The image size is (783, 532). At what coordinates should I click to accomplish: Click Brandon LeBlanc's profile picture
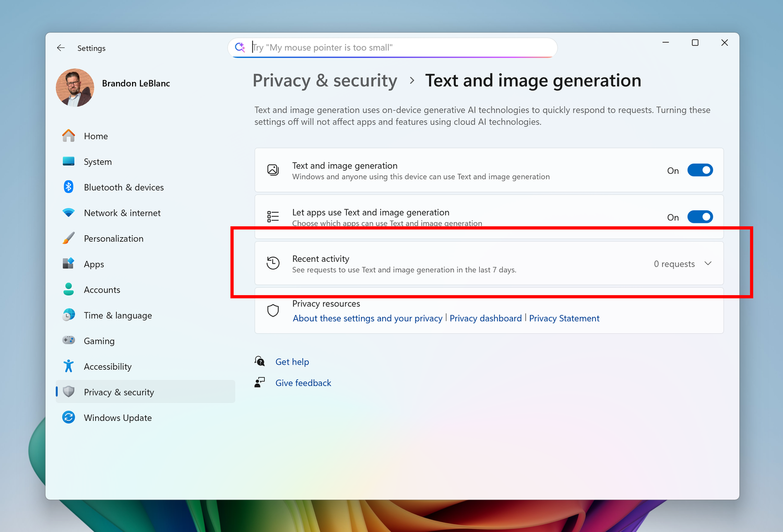(75, 87)
